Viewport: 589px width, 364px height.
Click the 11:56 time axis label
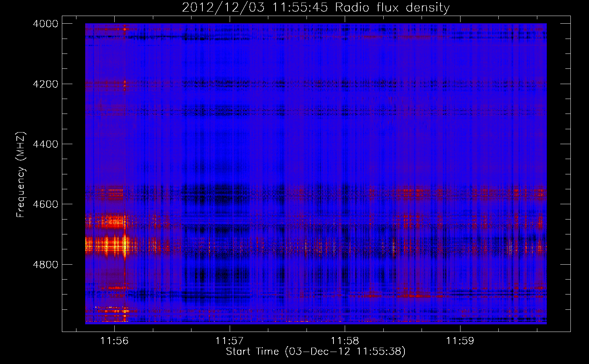pyautogui.click(x=115, y=341)
